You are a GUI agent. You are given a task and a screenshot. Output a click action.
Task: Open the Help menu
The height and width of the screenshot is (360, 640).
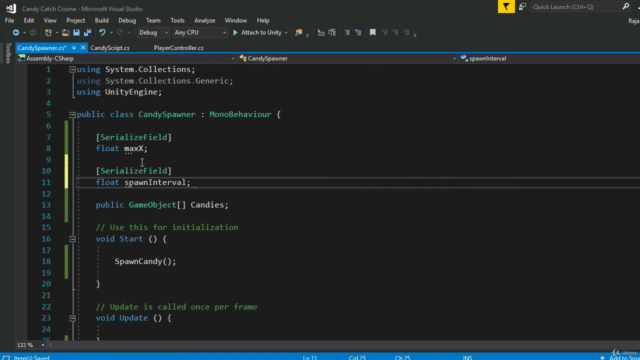(263, 20)
